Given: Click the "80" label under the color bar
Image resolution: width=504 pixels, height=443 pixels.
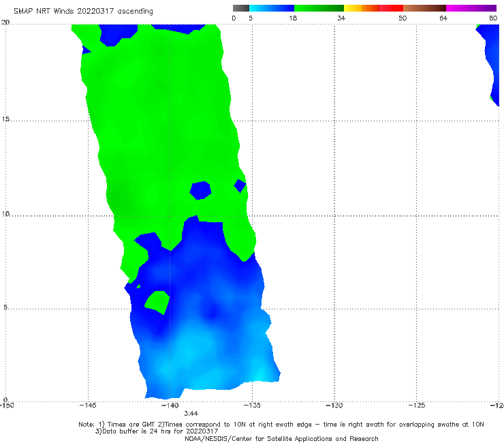Looking at the screenshot, I should [493, 18].
